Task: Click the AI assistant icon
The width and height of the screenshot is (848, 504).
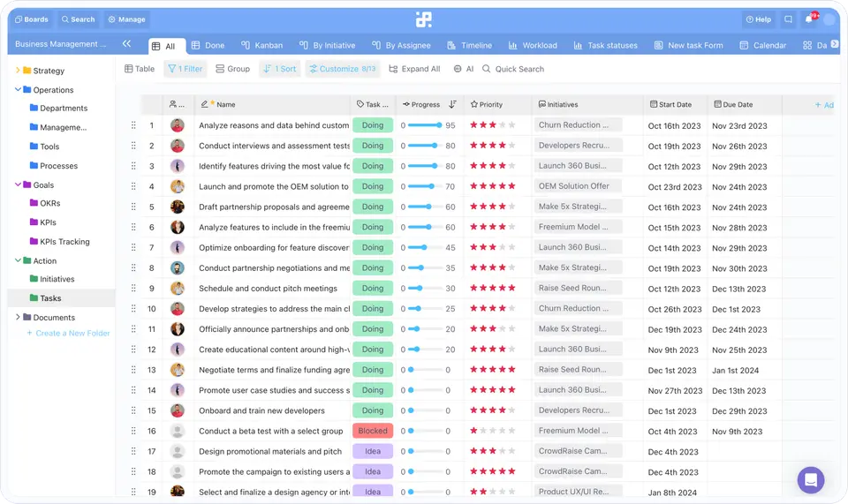Action: pyautogui.click(x=464, y=69)
